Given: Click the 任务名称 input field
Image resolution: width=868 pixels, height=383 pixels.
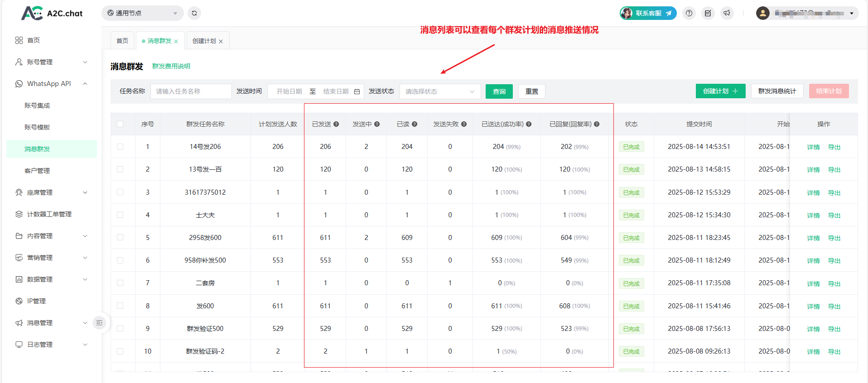Looking at the screenshot, I should [x=191, y=91].
